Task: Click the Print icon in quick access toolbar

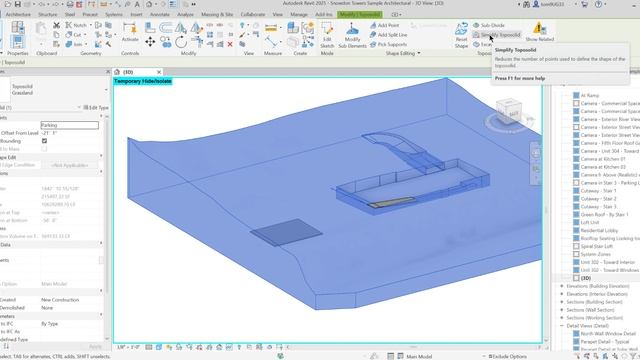Action: [70, 4]
